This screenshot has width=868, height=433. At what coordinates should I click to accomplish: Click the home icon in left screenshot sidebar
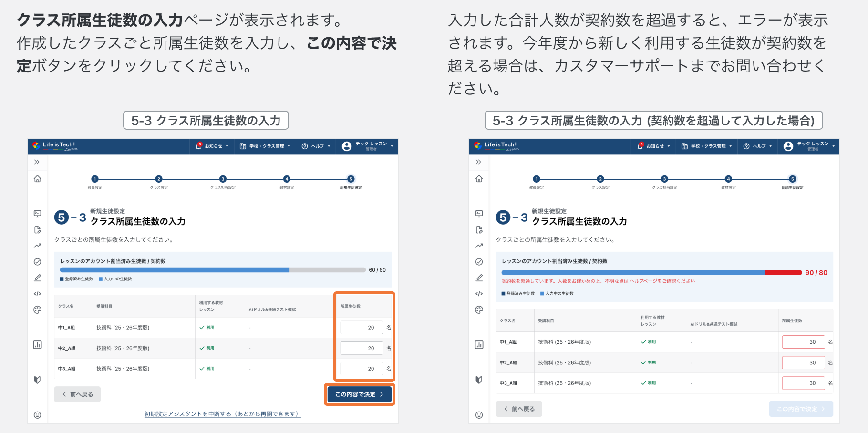tap(37, 179)
